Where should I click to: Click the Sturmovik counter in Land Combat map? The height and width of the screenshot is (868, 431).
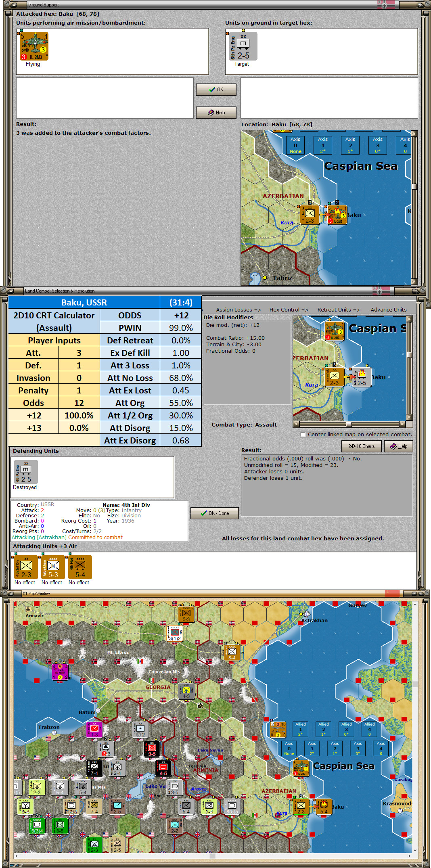334,331
